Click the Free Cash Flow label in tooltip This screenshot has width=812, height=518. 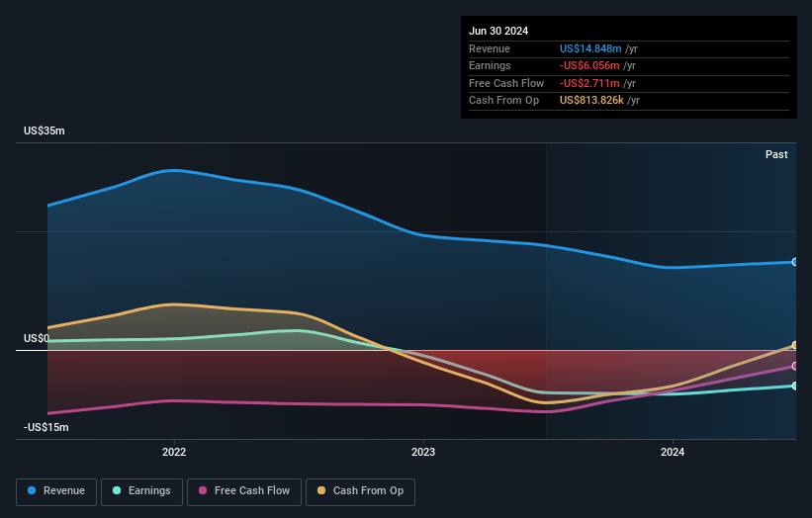pos(506,83)
